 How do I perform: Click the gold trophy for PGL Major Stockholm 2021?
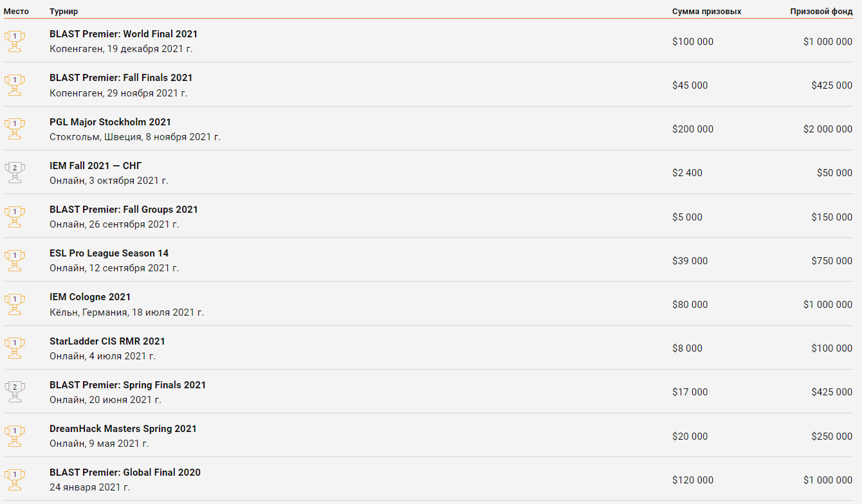(x=14, y=129)
